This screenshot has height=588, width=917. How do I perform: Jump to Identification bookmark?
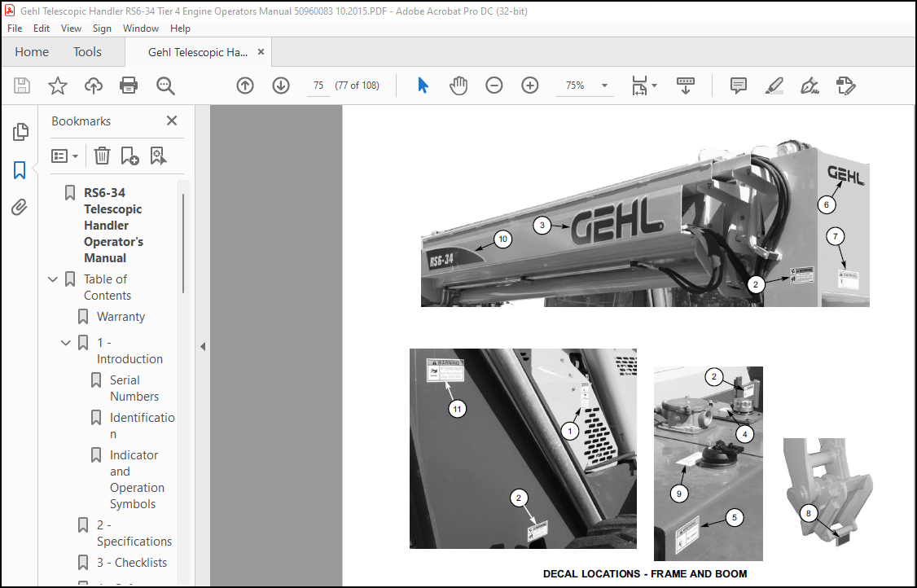pos(143,425)
